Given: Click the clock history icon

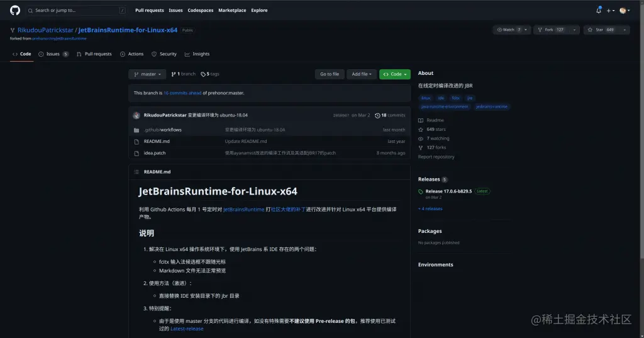Looking at the screenshot, I should pos(377,116).
